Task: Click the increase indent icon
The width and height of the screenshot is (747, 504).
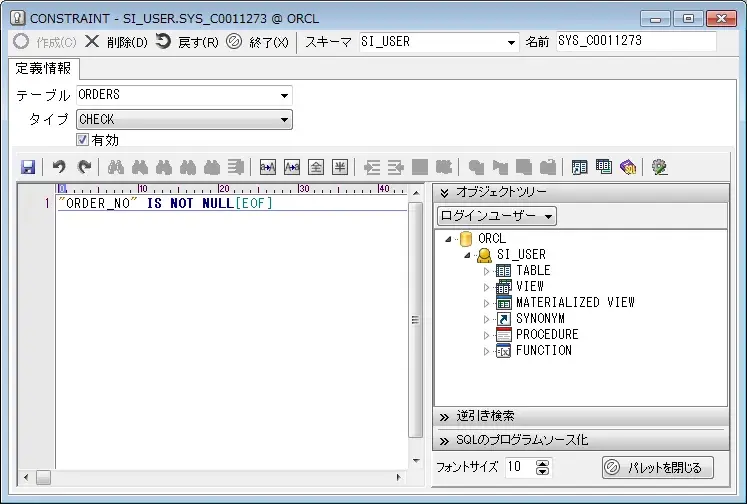Action: (372, 167)
